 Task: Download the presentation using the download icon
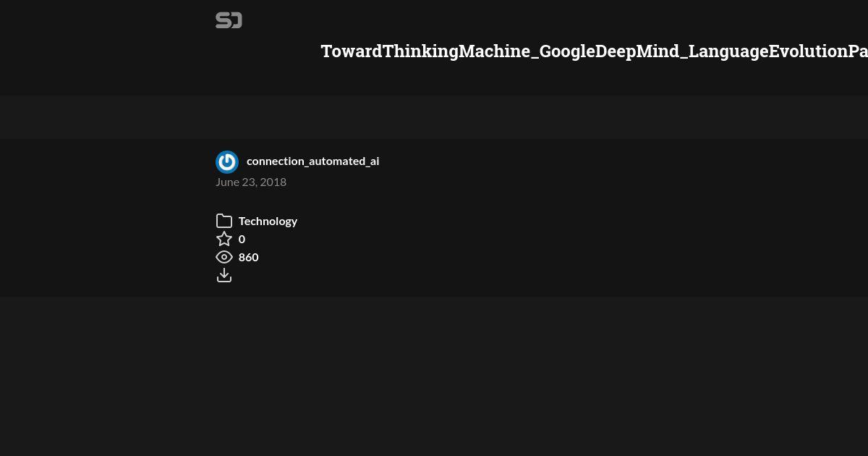[224, 275]
